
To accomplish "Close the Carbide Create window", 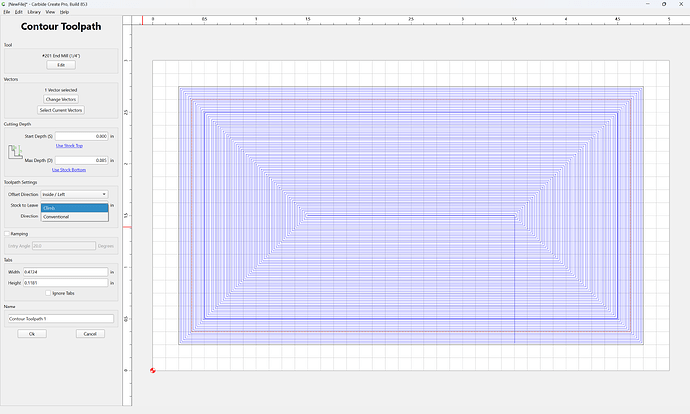I will 681,4.
